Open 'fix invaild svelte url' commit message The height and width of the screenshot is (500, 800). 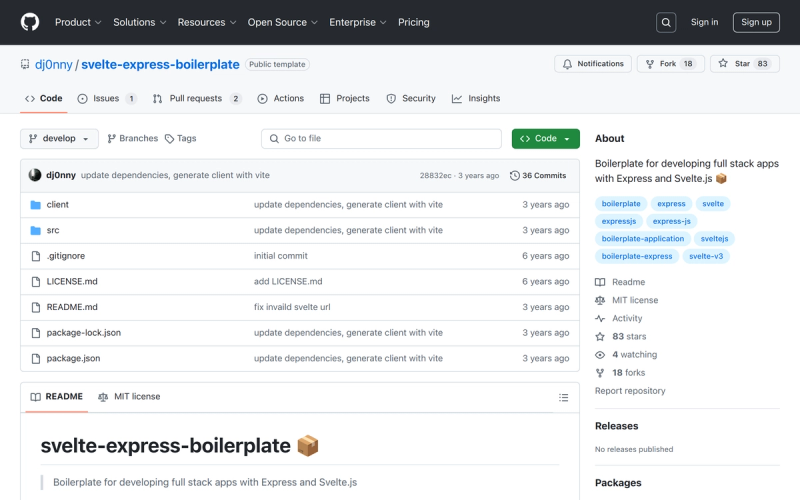292,307
